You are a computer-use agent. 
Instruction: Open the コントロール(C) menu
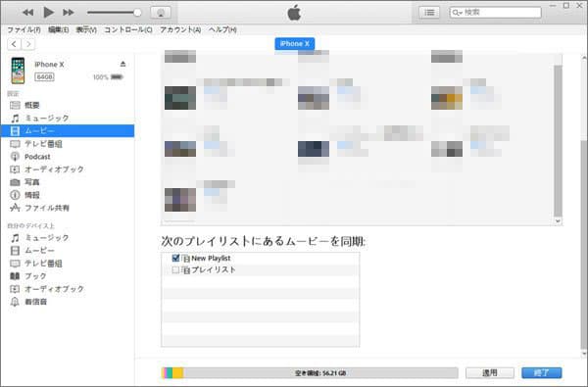pyautogui.click(x=128, y=29)
